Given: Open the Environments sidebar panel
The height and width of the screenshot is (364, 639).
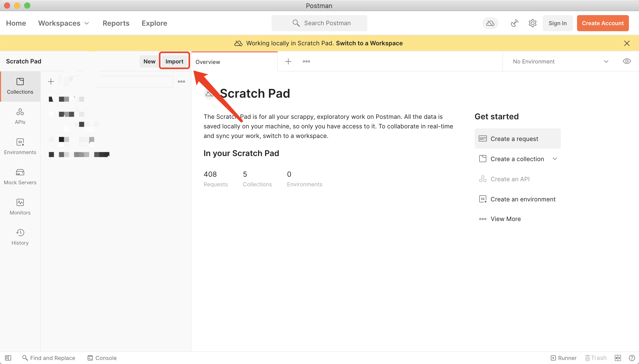Looking at the screenshot, I should 20,147.
